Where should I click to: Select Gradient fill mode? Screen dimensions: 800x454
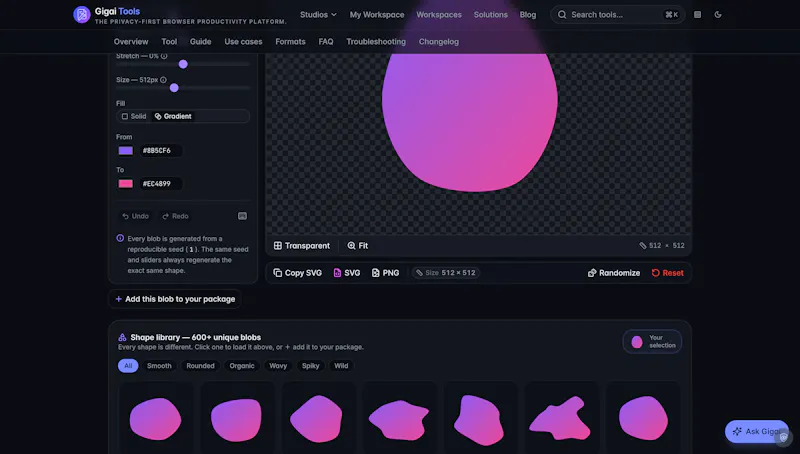(x=173, y=116)
